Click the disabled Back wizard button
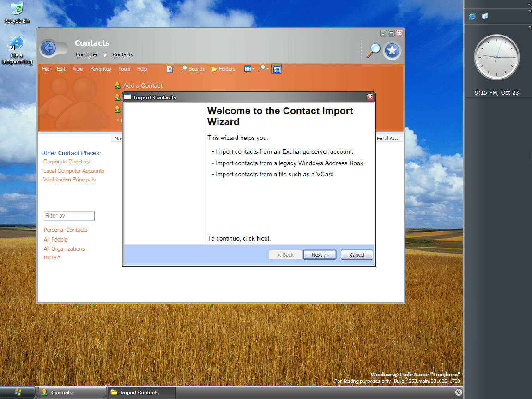The height and width of the screenshot is (399, 532). point(285,255)
